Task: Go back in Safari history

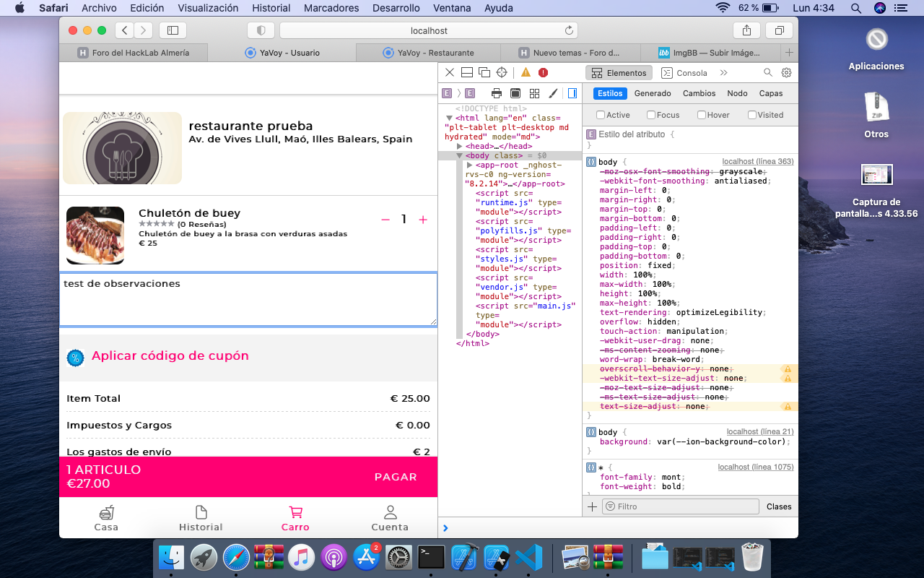Action: click(x=124, y=30)
